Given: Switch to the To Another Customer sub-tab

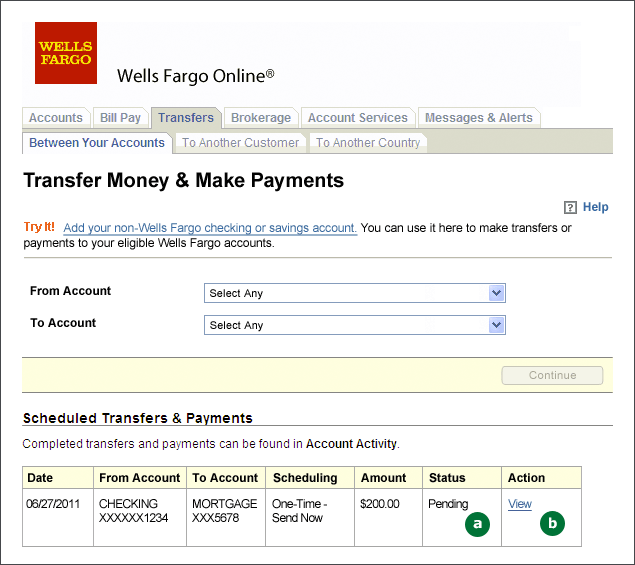Looking at the screenshot, I should pos(240,143).
